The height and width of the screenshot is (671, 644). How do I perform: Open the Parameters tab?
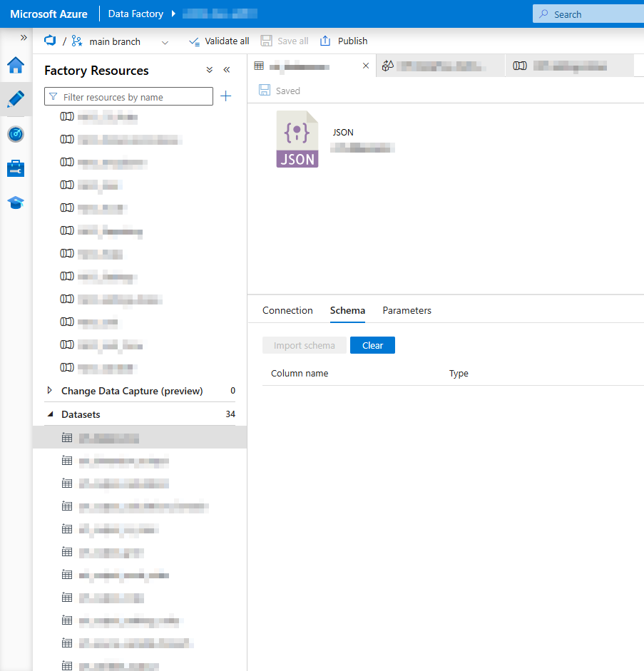tap(407, 311)
